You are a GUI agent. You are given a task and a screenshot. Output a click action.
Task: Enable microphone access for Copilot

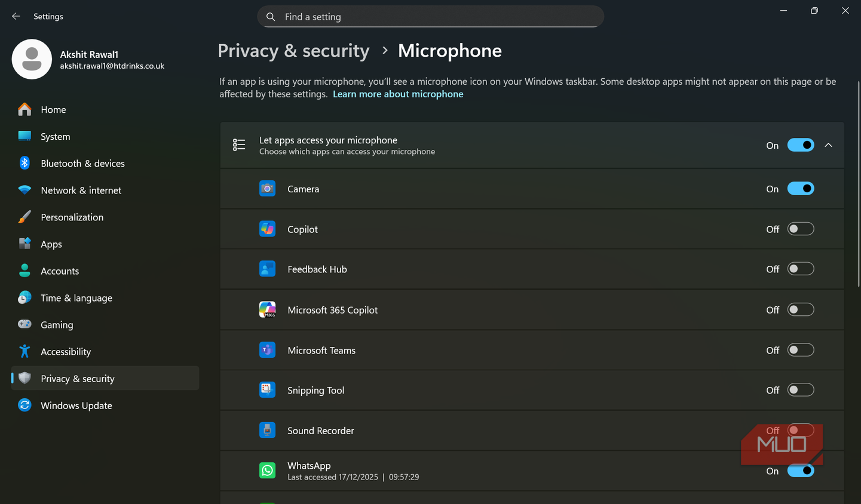tap(801, 229)
